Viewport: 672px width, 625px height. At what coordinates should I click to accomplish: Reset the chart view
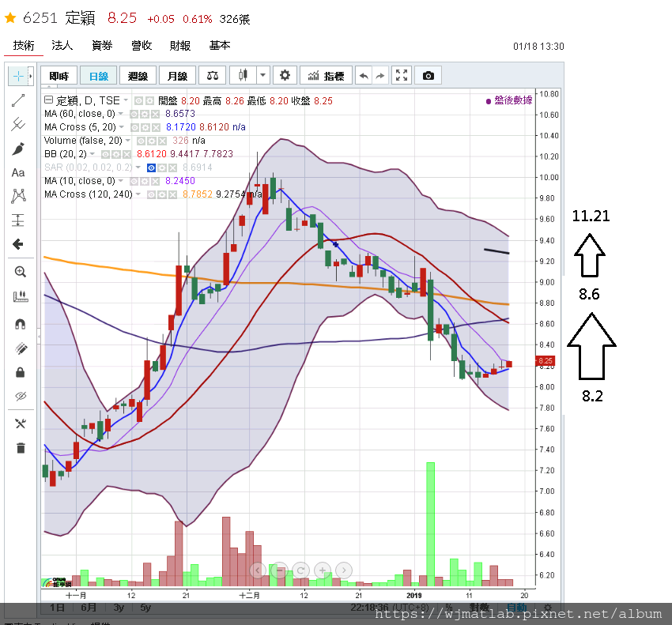[x=301, y=570]
